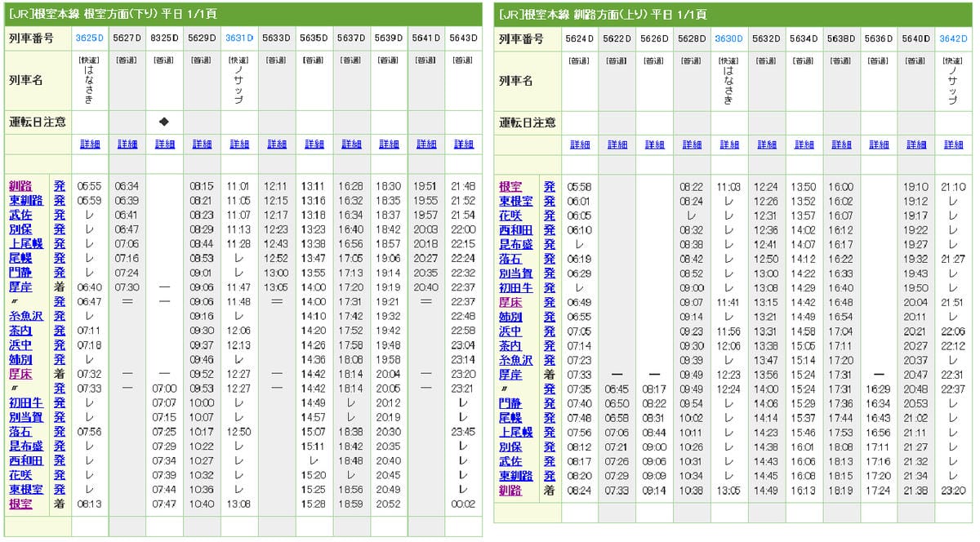Click 発 link beside 浜中 in 根室方面 table
The width and height of the screenshot is (980, 542).
click(x=60, y=345)
